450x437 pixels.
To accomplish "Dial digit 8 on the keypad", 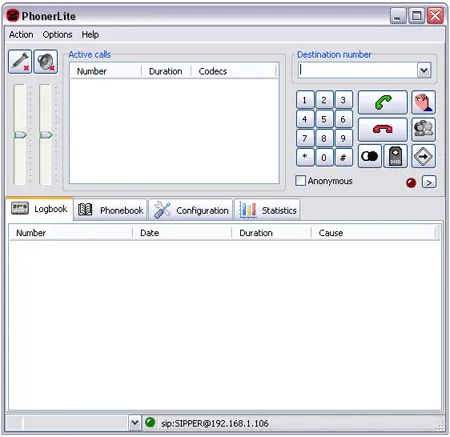I will coord(324,138).
